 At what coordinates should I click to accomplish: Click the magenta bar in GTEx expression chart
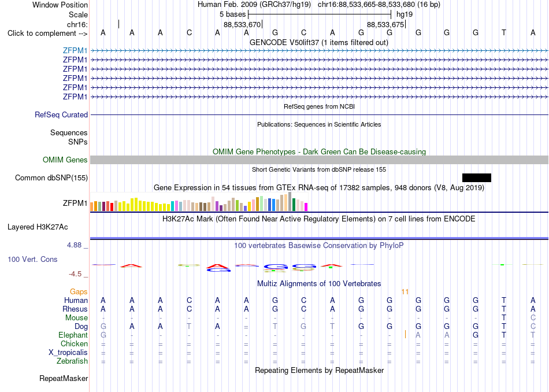click(x=306, y=206)
